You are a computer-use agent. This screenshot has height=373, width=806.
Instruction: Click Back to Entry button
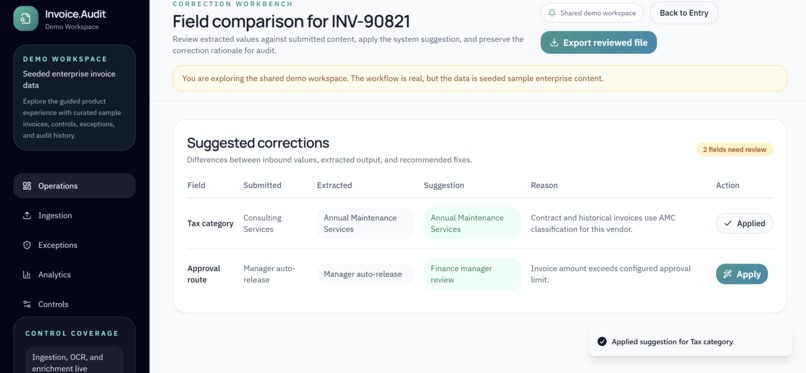(x=684, y=13)
